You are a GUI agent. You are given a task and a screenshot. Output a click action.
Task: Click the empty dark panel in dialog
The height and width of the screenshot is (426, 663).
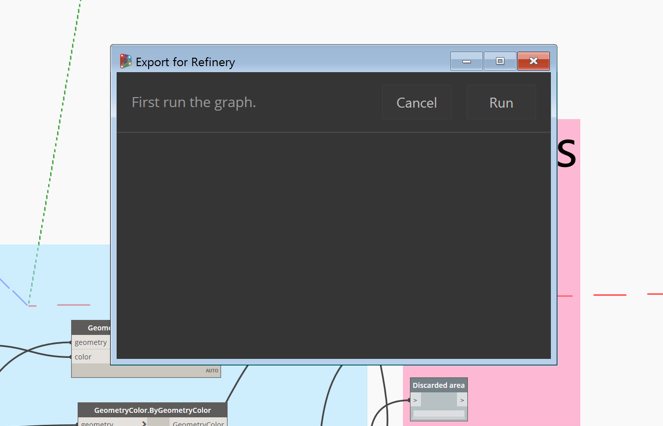333,245
